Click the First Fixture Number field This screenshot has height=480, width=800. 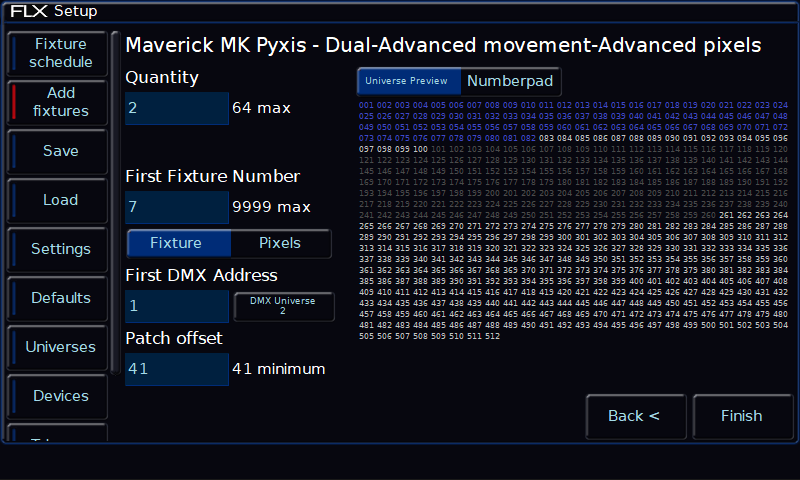177,207
